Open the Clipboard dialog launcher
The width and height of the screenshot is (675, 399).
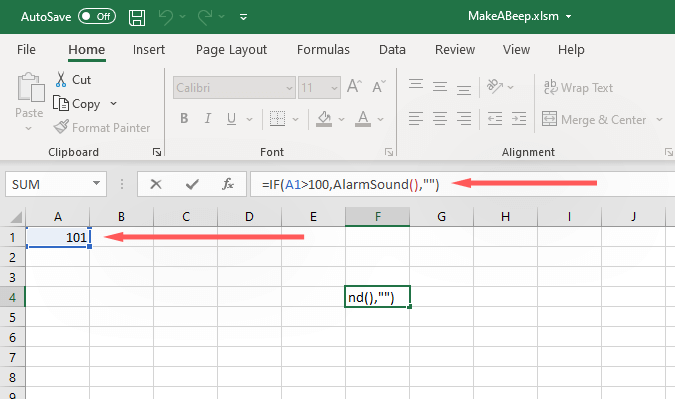pos(157,152)
